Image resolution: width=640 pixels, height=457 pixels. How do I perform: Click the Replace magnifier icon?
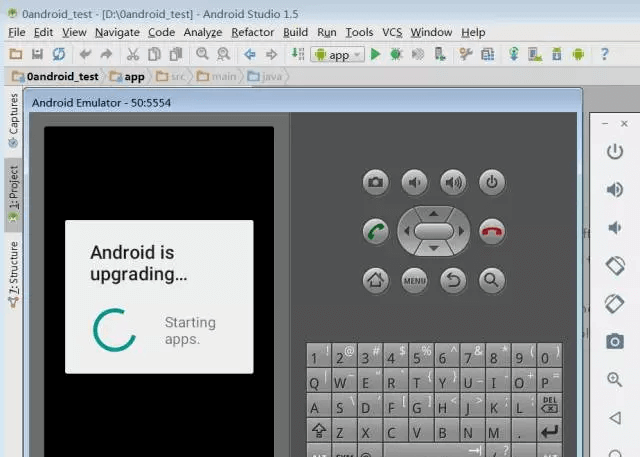coord(223,54)
